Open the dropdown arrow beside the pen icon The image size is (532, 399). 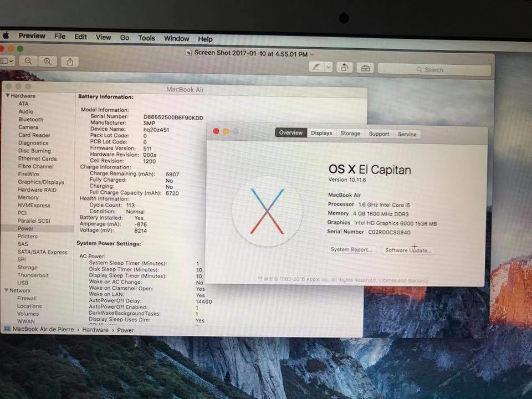click(328, 67)
